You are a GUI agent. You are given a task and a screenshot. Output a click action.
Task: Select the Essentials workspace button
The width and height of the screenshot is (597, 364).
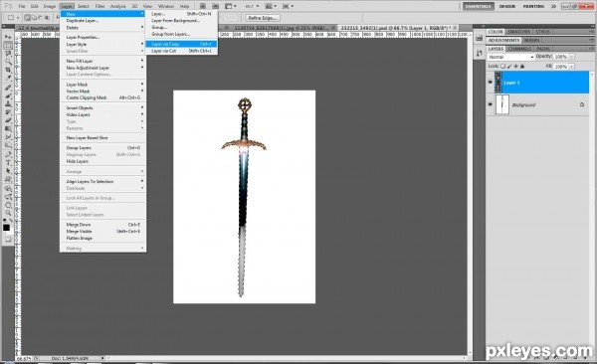(479, 6)
